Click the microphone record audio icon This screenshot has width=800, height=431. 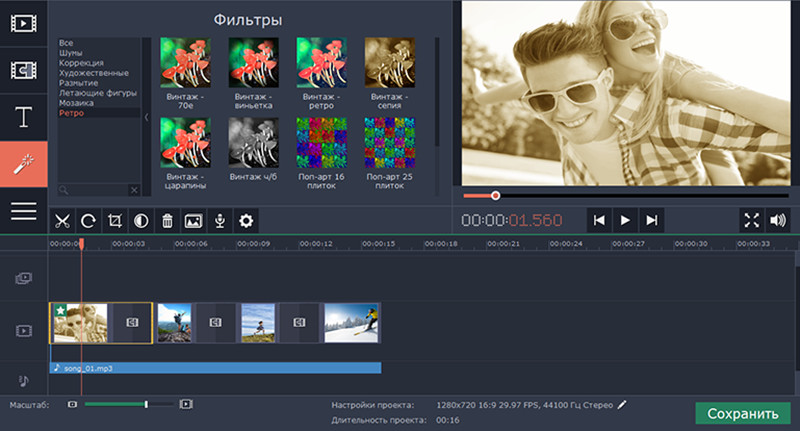point(219,220)
